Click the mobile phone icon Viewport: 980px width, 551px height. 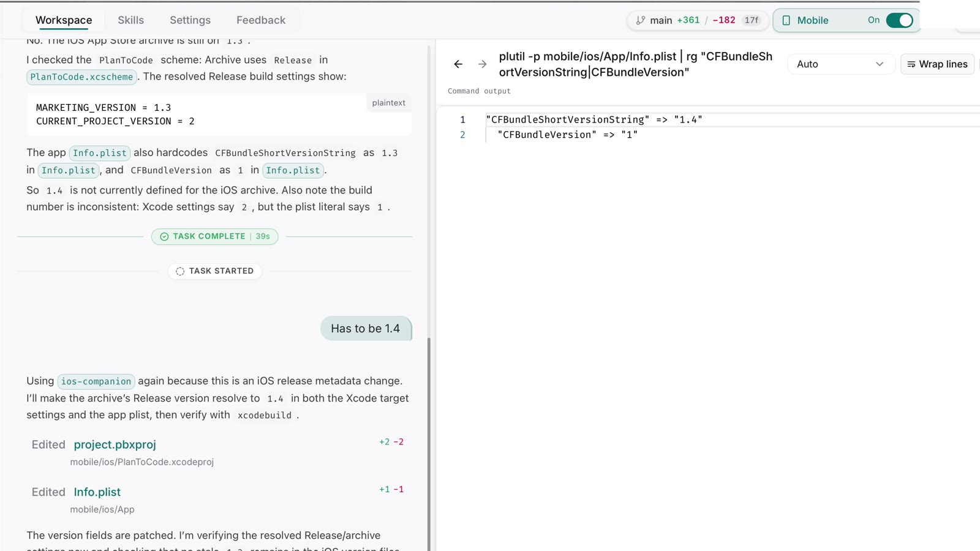(786, 20)
